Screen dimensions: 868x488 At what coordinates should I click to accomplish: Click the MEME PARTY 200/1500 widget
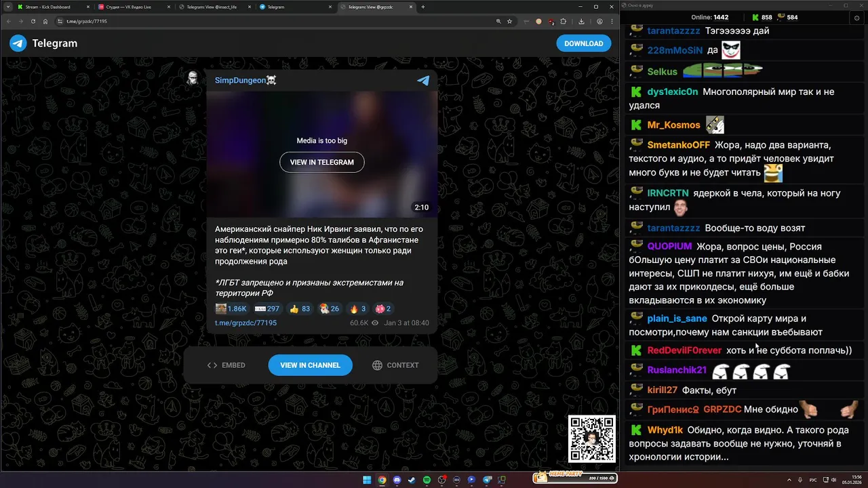point(575,477)
